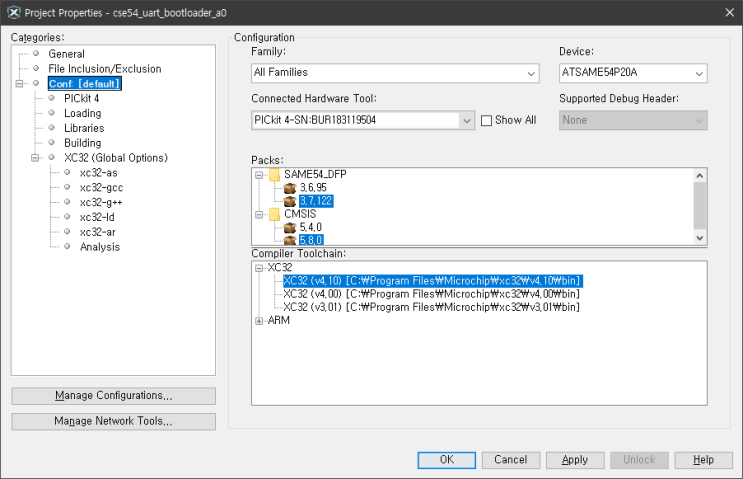Click the SAME54_DFP folder icon

point(273,174)
